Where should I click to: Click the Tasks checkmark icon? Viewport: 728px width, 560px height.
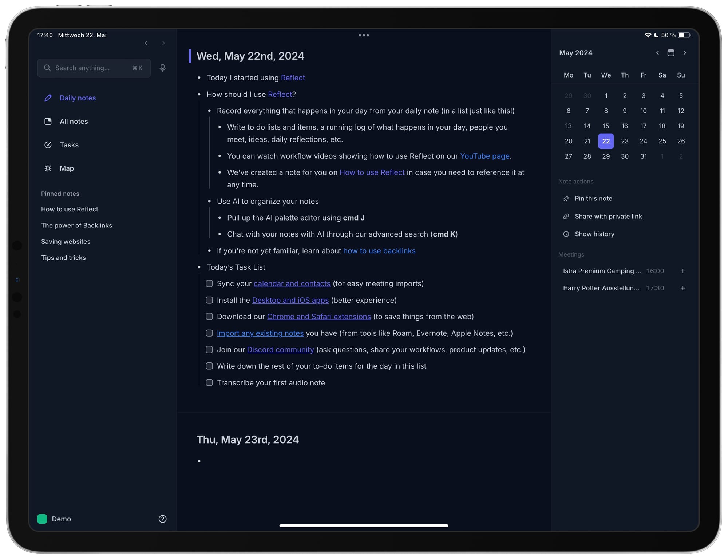(48, 145)
